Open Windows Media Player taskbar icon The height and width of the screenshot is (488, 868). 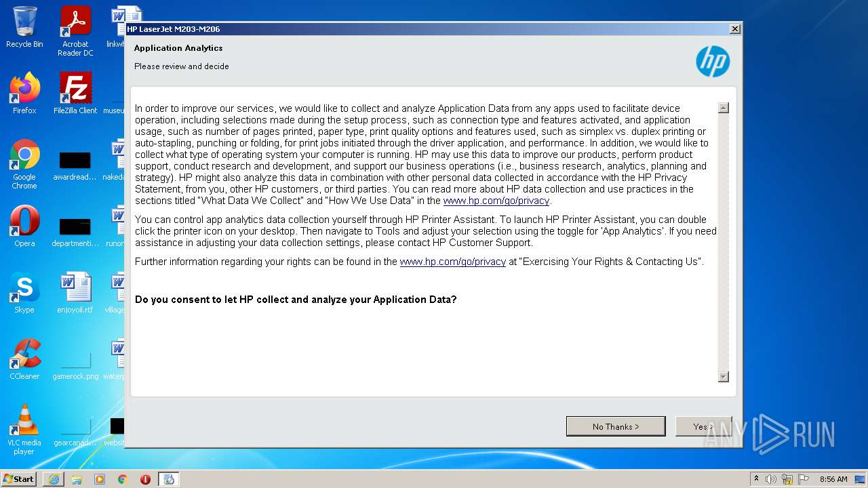click(100, 479)
